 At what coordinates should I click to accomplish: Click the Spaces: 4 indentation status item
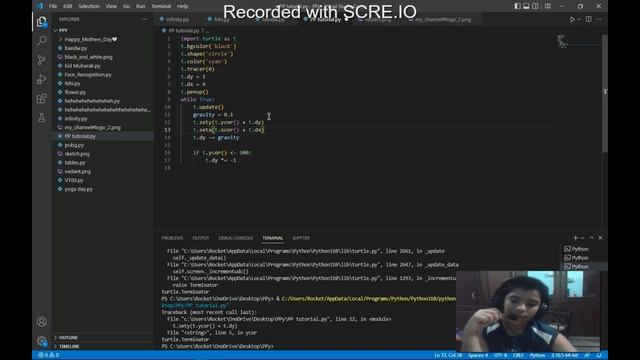click(x=478, y=355)
